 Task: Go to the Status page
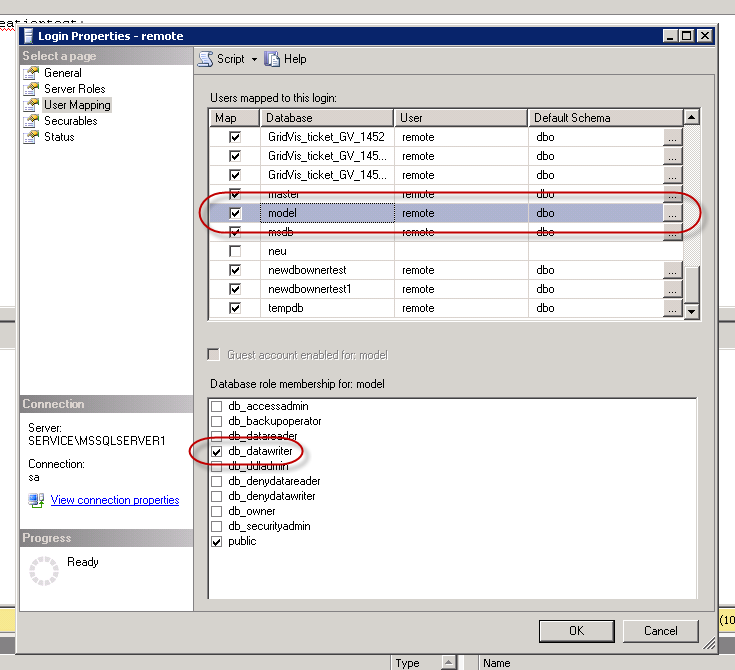click(x=59, y=137)
